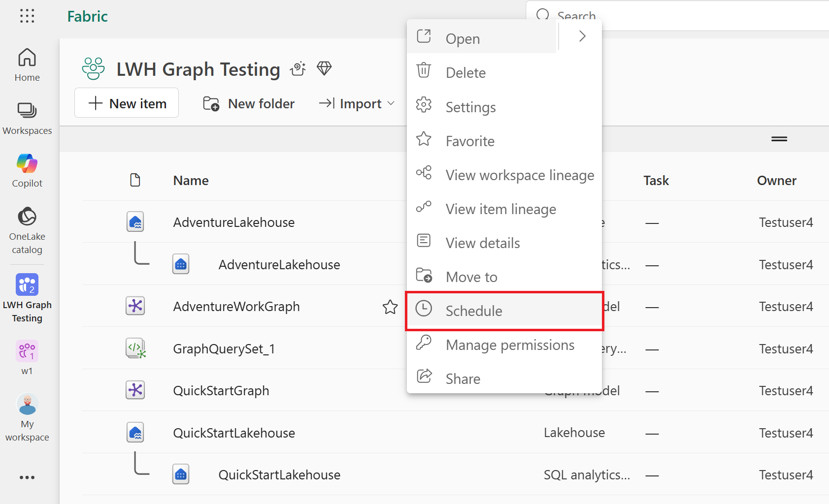Open My workspace from the sidebar
The height and width of the screenshot is (504, 829).
click(27, 417)
